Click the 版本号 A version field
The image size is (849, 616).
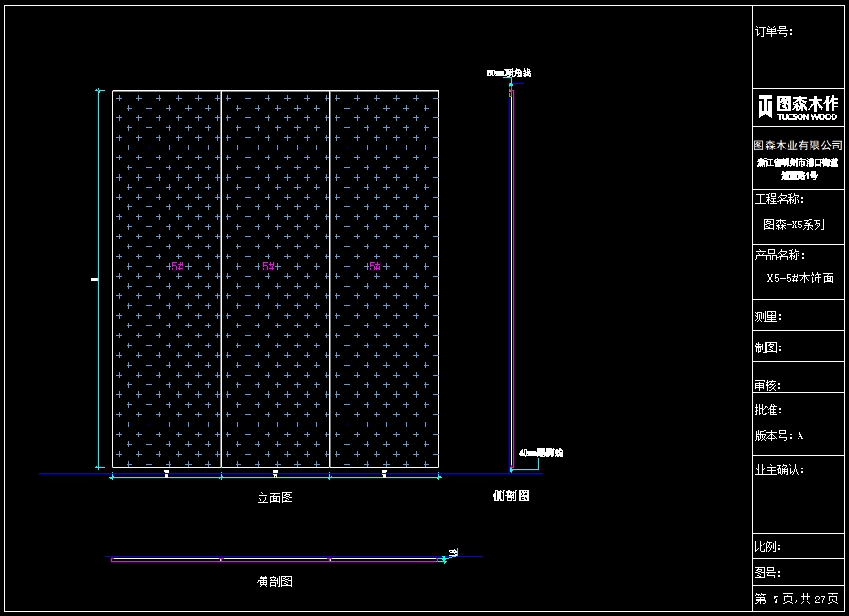point(779,436)
